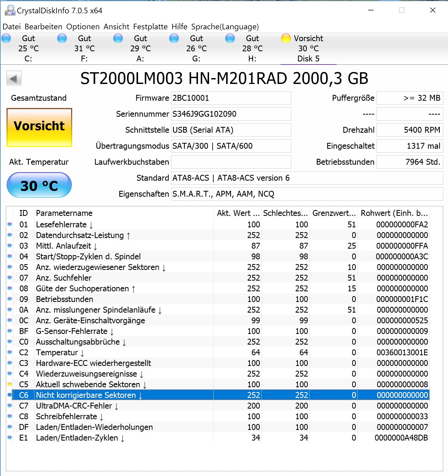
Task: Select Disk 5 yellow caution status icon
Action: pyautogui.click(x=286, y=38)
